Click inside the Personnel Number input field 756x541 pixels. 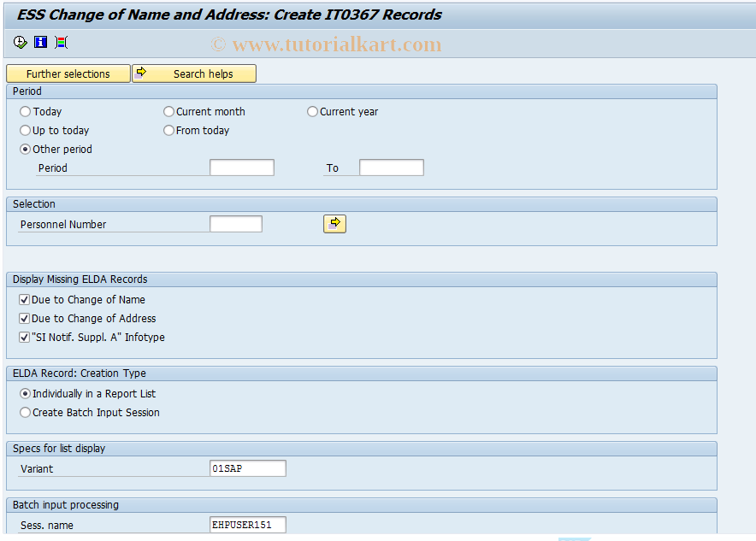click(x=236, y=223)
